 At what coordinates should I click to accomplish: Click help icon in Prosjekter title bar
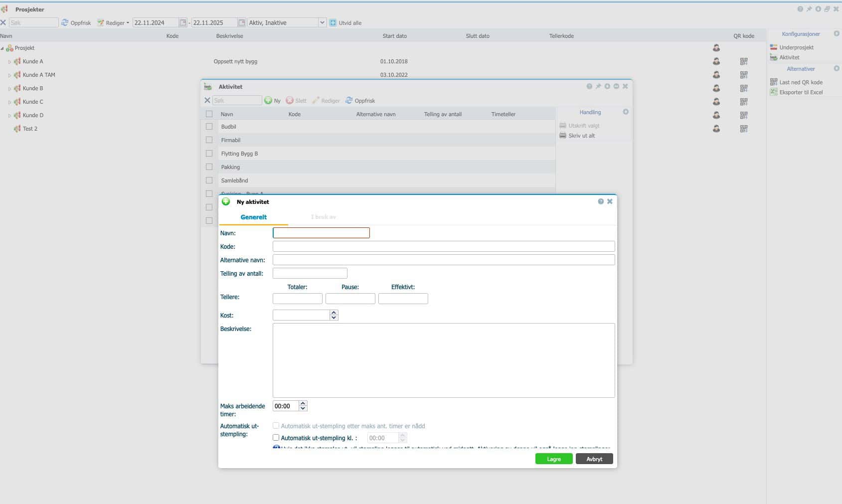(x=800, y=9)
